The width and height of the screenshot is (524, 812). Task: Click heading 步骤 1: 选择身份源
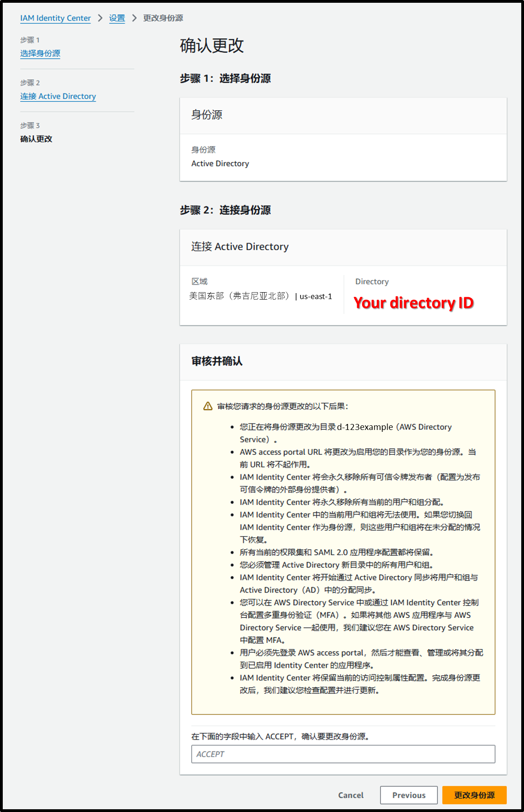[x=225, y=78]
